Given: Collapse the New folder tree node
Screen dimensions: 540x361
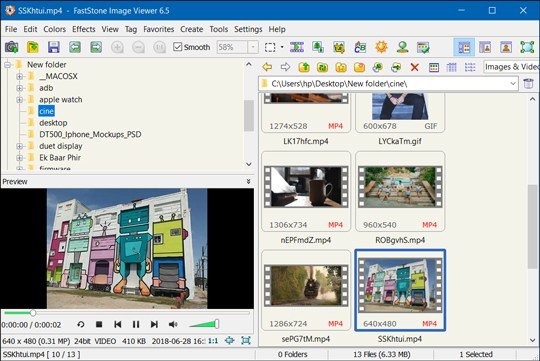Looking at the screenshot, I should (x=7, y=64).
